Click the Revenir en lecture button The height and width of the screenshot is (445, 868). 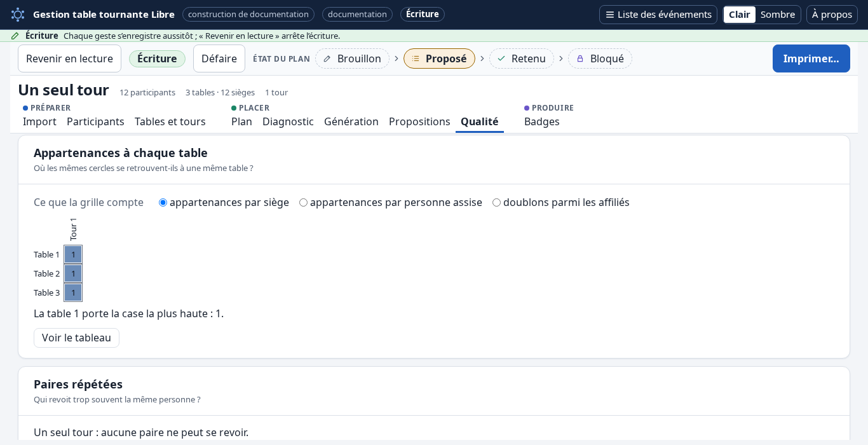click(69, 58)
